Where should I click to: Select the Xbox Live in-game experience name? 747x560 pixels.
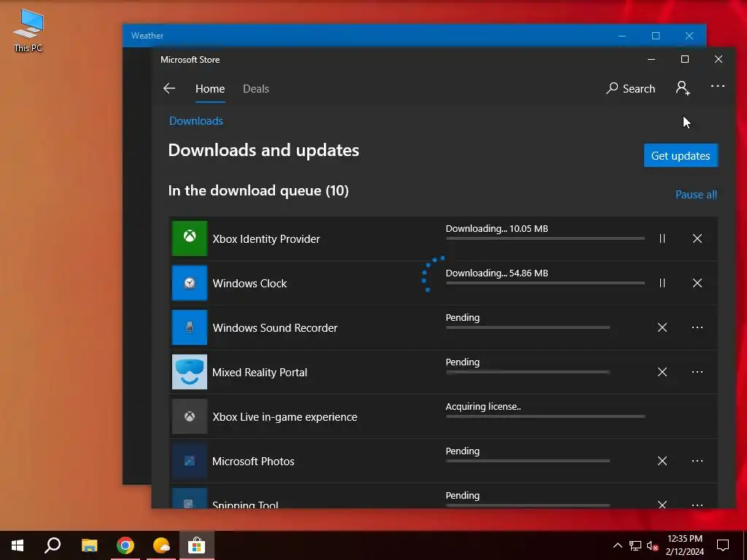click(x=285, y=417)
